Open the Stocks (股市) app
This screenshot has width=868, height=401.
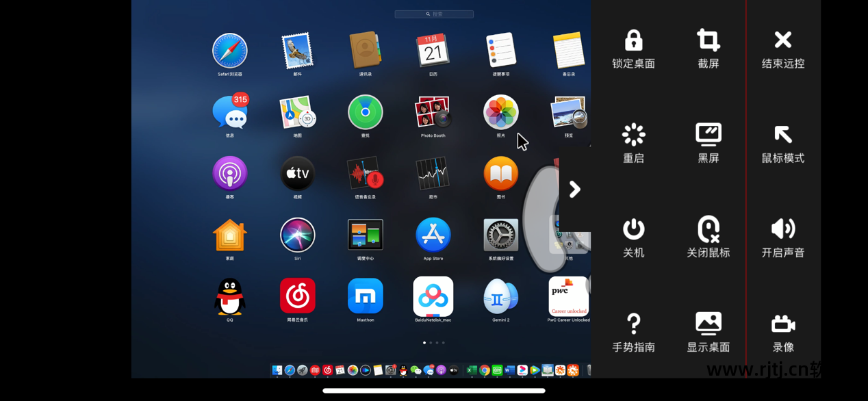(x=433, y=174)
